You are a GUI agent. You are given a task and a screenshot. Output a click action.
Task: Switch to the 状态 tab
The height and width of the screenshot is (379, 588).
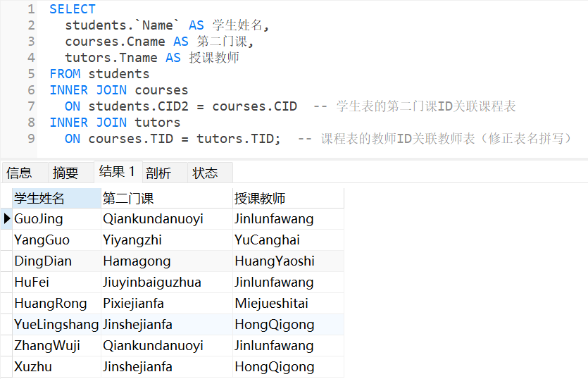tap(210, 173)
